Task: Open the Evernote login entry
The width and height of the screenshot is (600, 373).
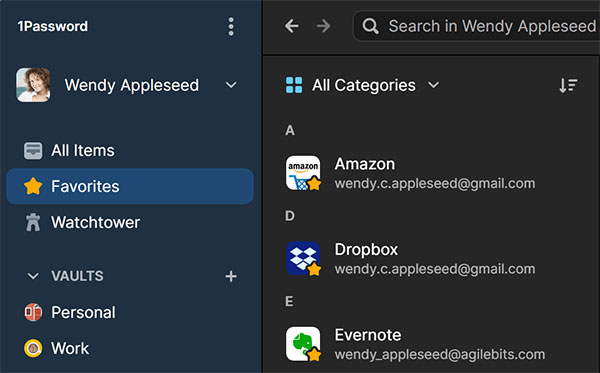Action: pyautogui.click(x=436, y=344)
